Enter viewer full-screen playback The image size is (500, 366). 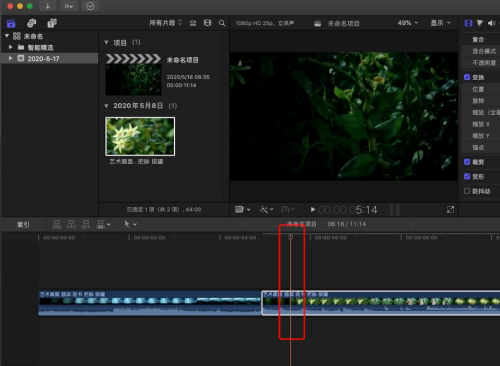pos(450,209)
